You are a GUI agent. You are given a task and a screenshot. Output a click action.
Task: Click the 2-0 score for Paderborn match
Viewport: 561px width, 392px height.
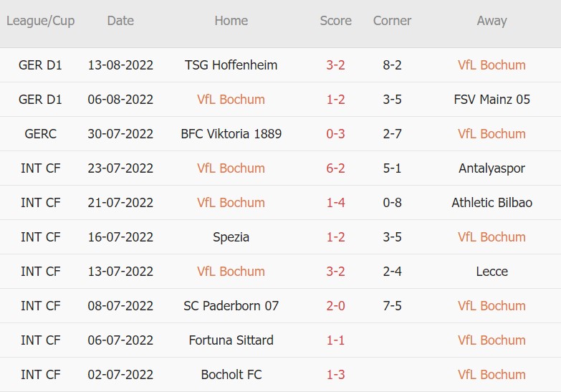tap(335, 306)
